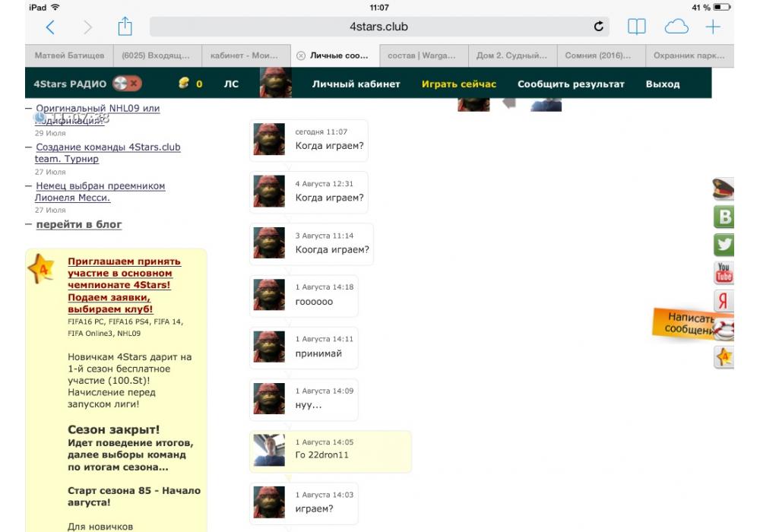Tap avatar of принимай message
The width and height of the screenshot is (760, 532).
269,347
